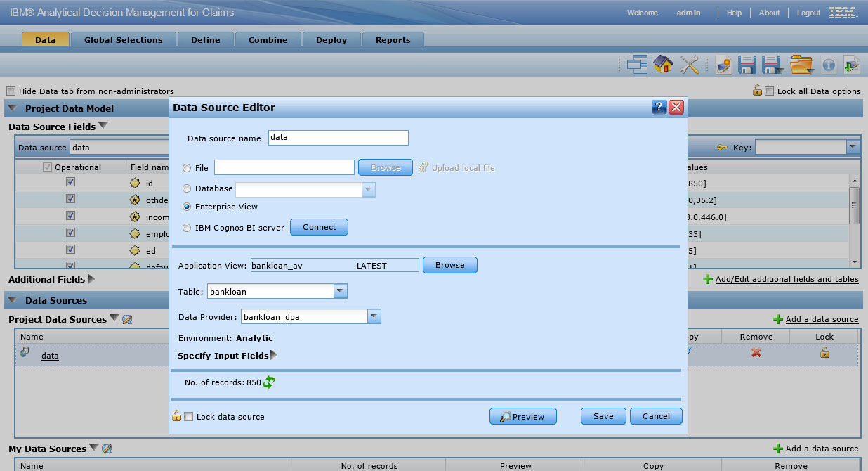Select the File radio button

coord(187,168)
